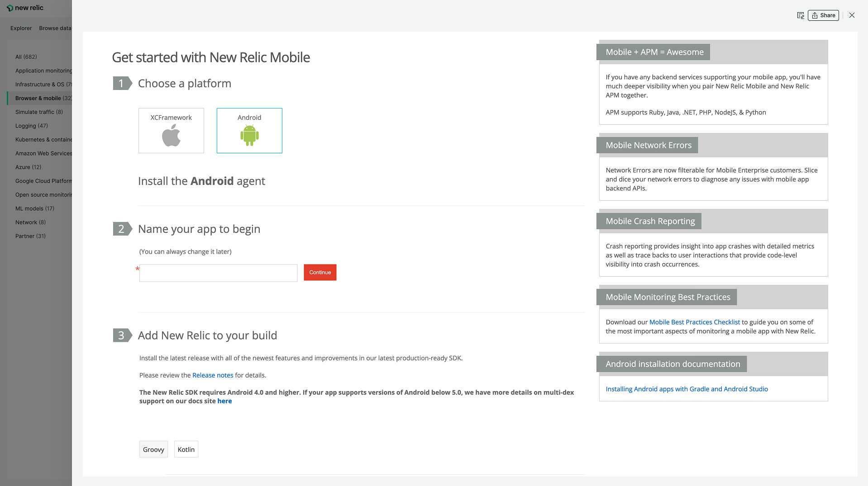Open the Release notes link
The width and height of the screenshot is (868, 486).
pyautogui.click(x=213, y=375)
